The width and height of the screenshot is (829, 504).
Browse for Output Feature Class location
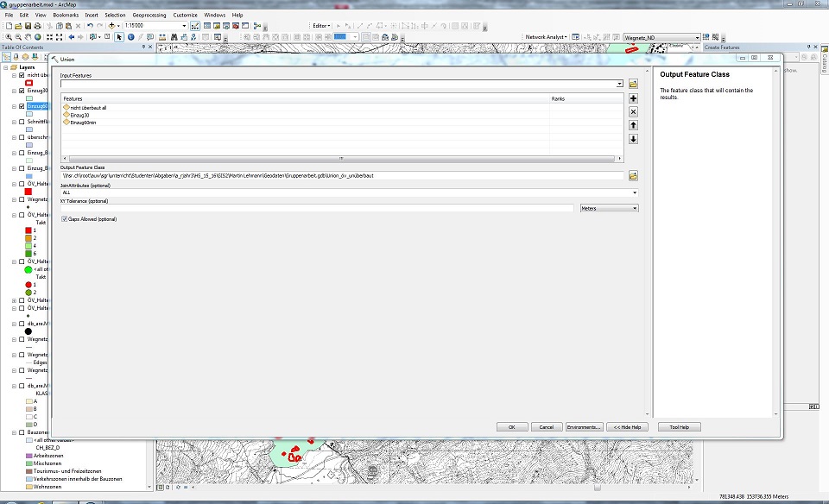point(633,175)
